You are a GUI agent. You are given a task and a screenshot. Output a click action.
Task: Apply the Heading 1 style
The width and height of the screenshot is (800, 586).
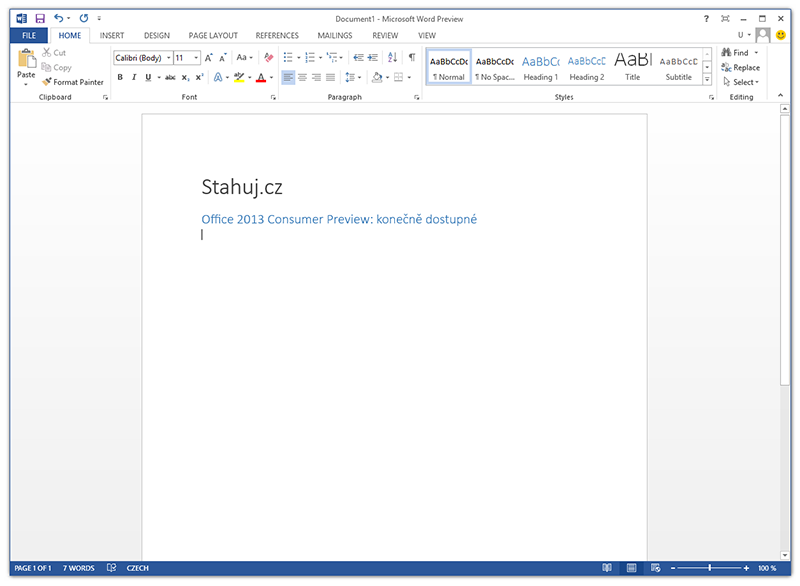(541, 67)
